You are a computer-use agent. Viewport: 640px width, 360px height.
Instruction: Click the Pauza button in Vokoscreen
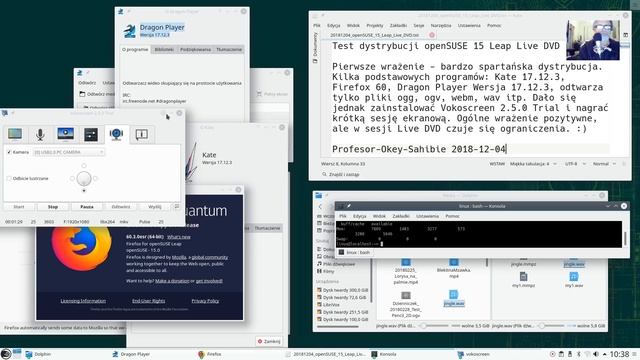pos(87,207)
